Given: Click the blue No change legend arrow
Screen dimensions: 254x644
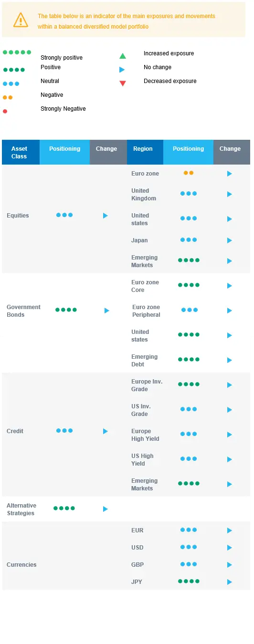Looking at the screenshot, I should [x=122, y=70].
